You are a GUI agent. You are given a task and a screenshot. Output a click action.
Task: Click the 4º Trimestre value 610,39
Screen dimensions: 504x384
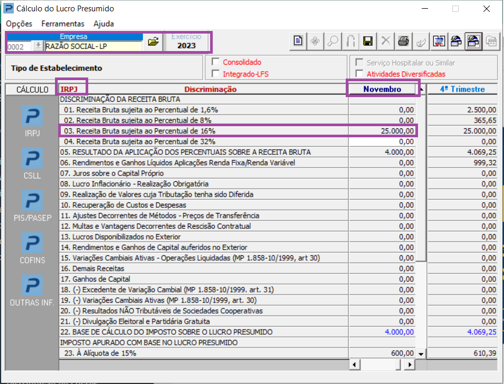pos(485,353)
